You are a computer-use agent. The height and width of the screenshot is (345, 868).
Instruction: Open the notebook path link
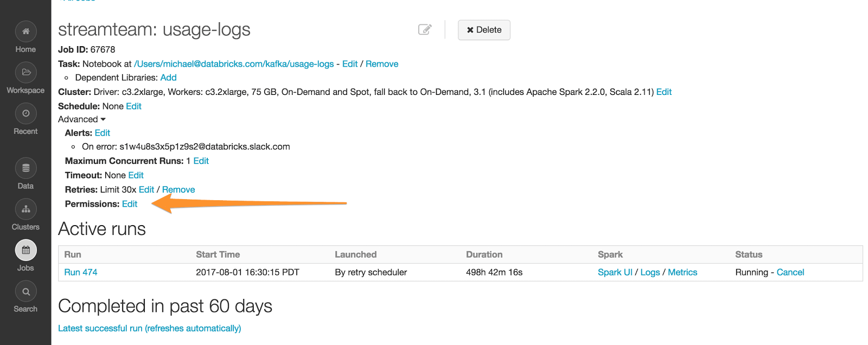[x=234, y=64]
